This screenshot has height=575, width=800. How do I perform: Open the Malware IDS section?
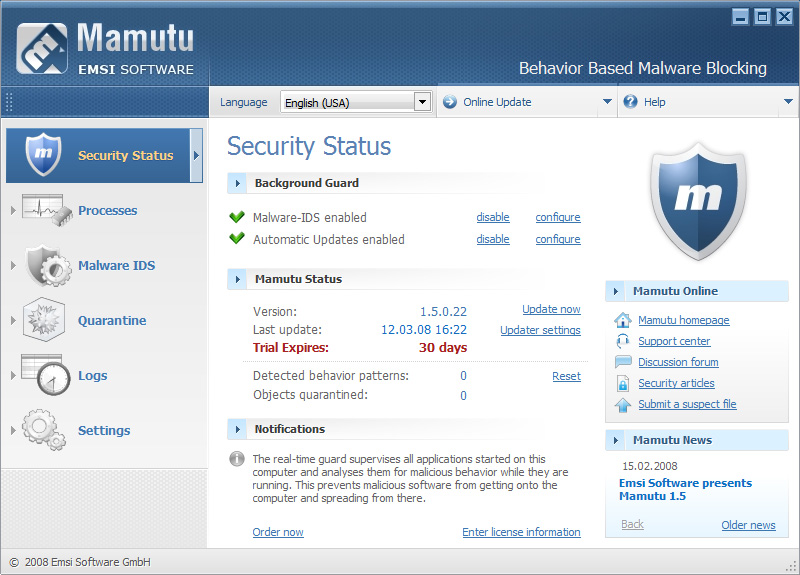coord(116,265)
